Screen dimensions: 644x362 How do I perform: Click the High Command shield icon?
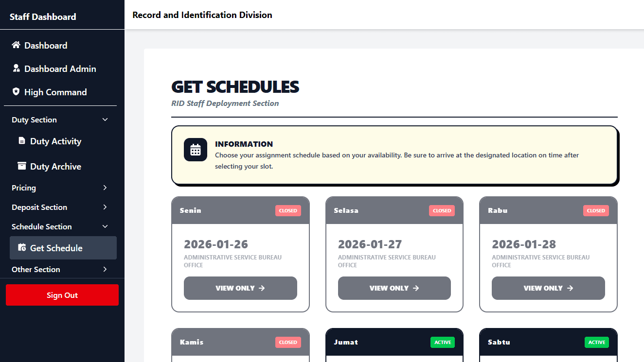click(16, 92)
